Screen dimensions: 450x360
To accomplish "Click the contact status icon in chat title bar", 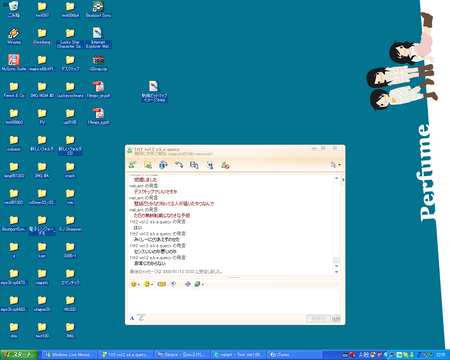I will 130,151.
